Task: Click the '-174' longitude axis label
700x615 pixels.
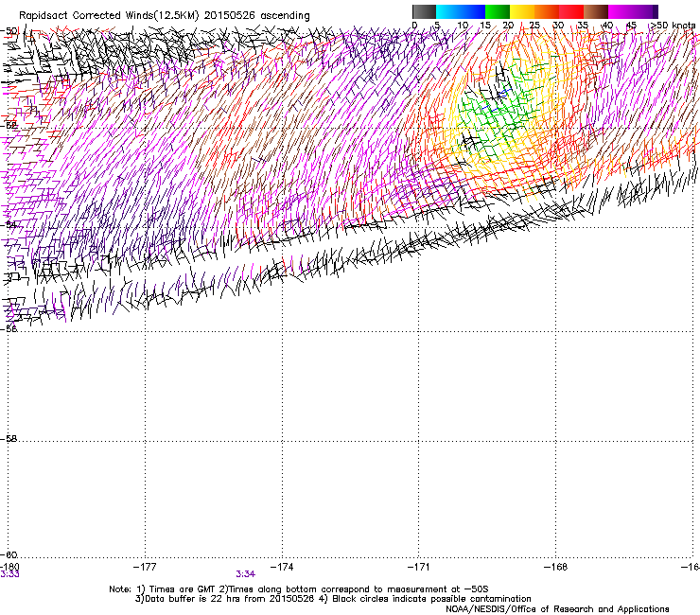Action: click(x=282, y=567)
